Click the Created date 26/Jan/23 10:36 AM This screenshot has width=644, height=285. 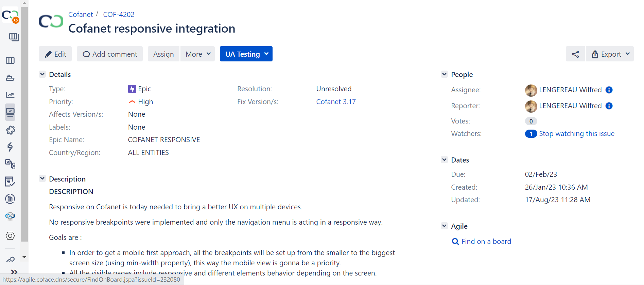click(x=556, y=187)
